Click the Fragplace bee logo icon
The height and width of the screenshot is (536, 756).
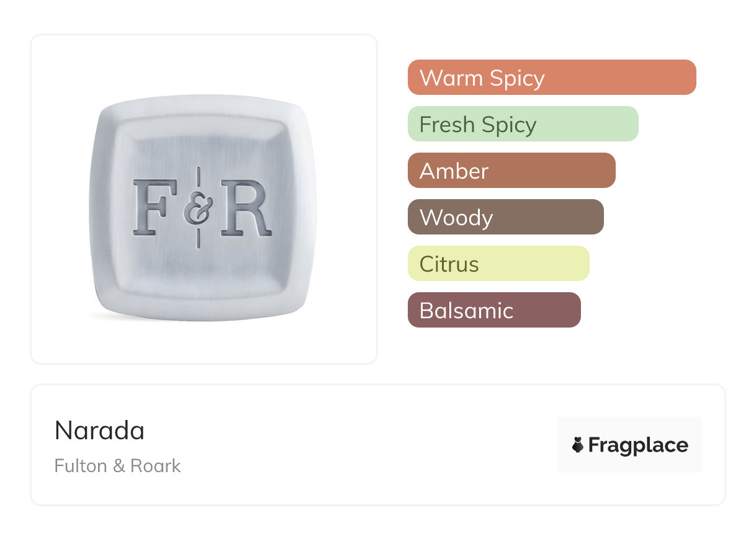click(578, 445)
